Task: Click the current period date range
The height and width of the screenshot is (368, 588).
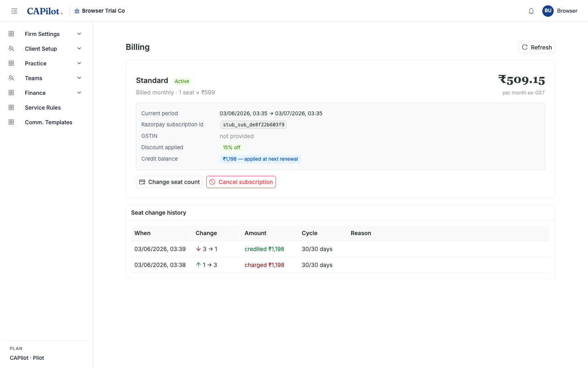Action: tap(271, 113)
